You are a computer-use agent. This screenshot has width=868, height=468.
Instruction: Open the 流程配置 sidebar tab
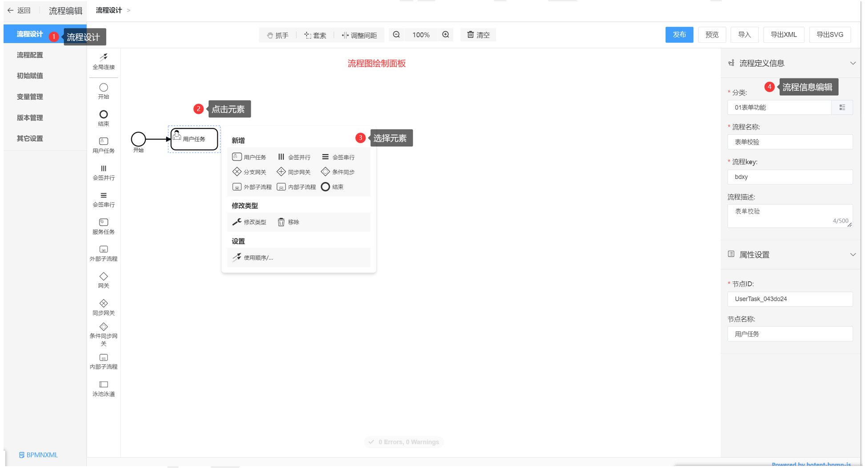pyautogui.click(x=30, y=55)
